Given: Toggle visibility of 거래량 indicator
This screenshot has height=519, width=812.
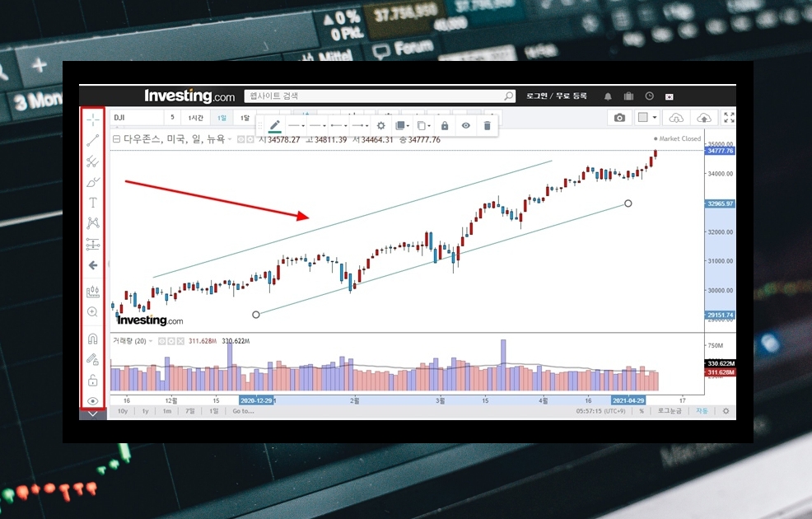Looking at the screenshot, I should point(162,341).
